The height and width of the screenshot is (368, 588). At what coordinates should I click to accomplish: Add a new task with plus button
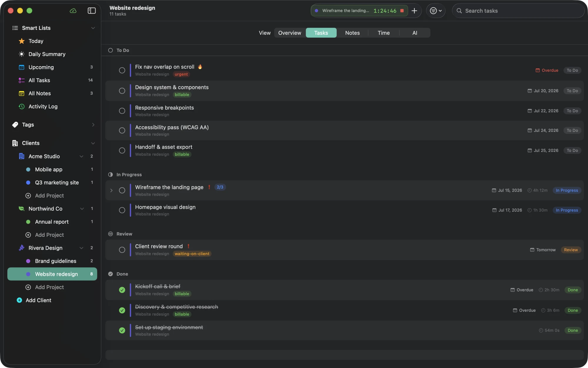pyautogui.click(x=414, y=11)
